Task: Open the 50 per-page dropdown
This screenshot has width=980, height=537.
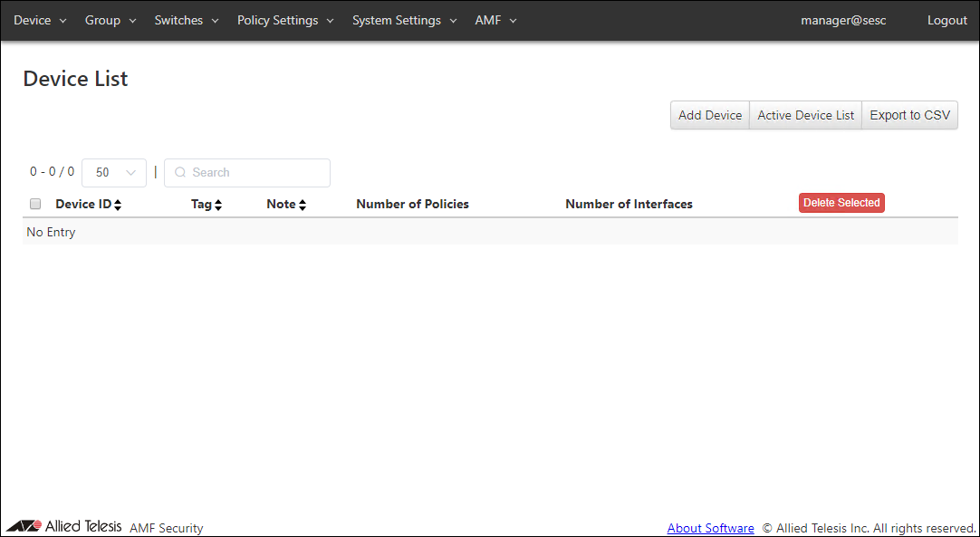Action: 114,173
